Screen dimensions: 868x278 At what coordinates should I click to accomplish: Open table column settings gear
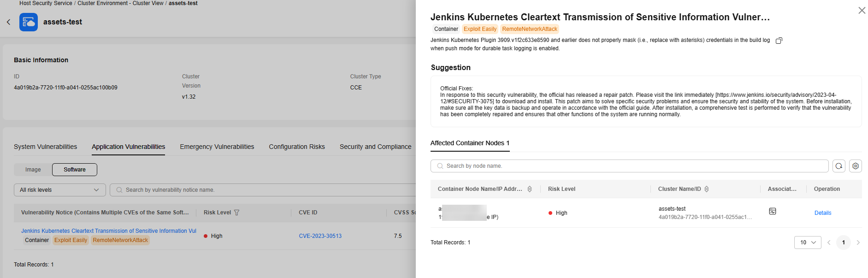856,166
